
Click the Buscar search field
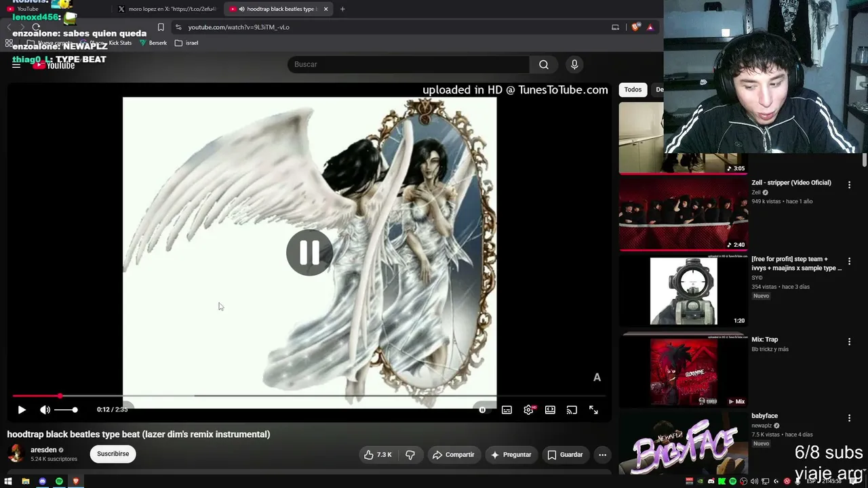(x=408, y=64)
